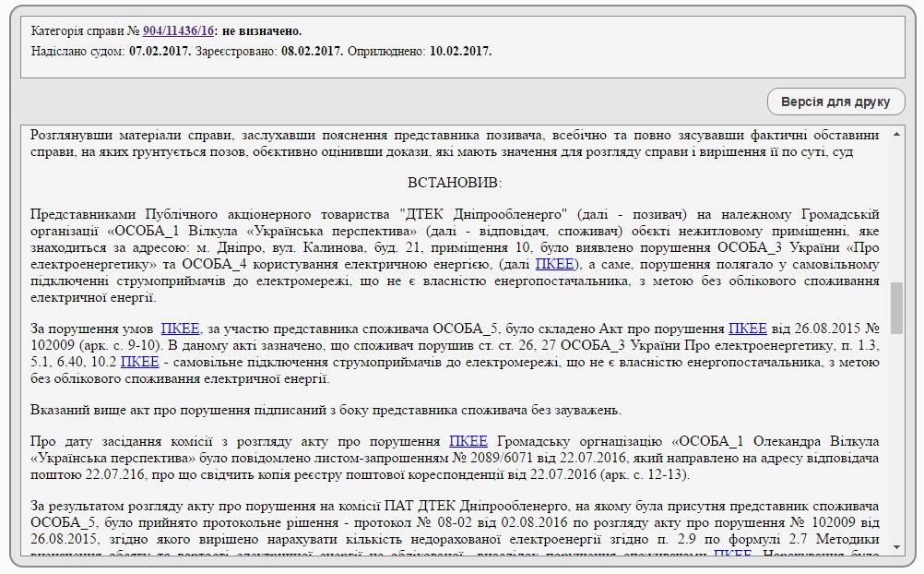Click the 'не визначено' category text
Screen dimensions: 924x574
262,31
